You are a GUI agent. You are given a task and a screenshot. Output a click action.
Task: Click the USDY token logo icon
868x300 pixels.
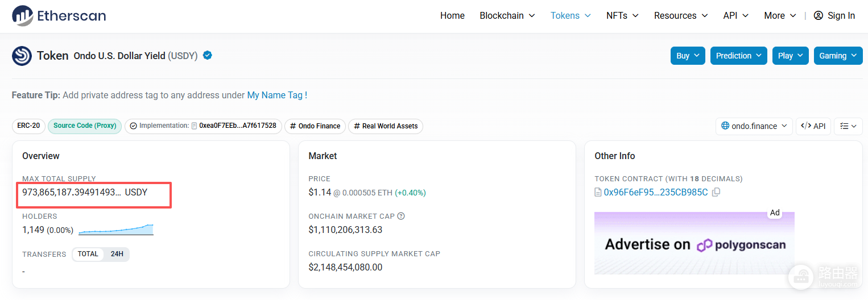coord(22,56)
